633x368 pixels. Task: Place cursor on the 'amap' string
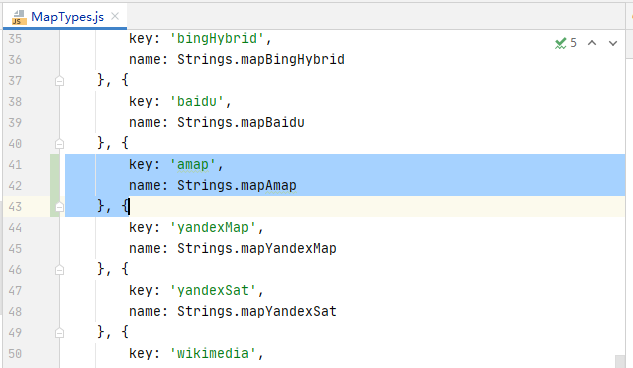[193, 165]
